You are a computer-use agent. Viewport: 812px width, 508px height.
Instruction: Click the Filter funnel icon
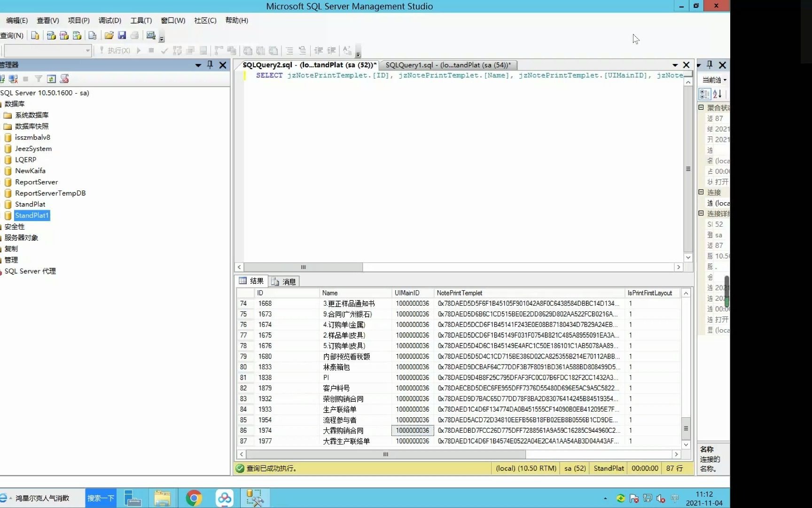(39, 79)
